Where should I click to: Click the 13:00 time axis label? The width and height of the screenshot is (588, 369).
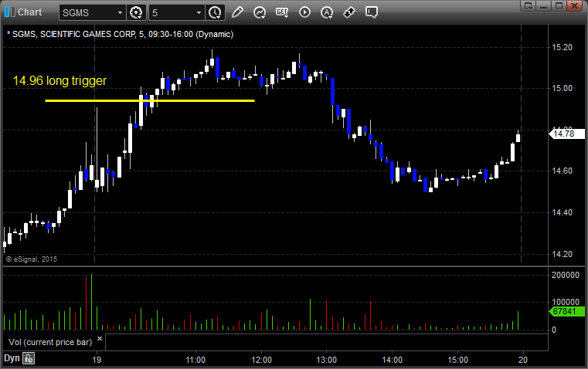[x=327, y=360]
